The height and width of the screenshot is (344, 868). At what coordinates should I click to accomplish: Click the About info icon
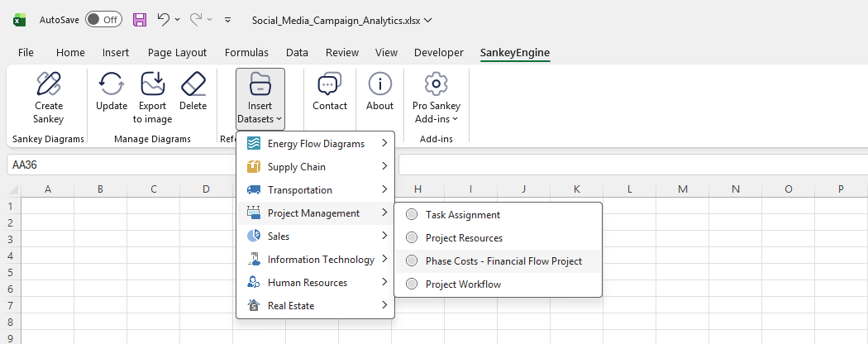coord(379,84)
